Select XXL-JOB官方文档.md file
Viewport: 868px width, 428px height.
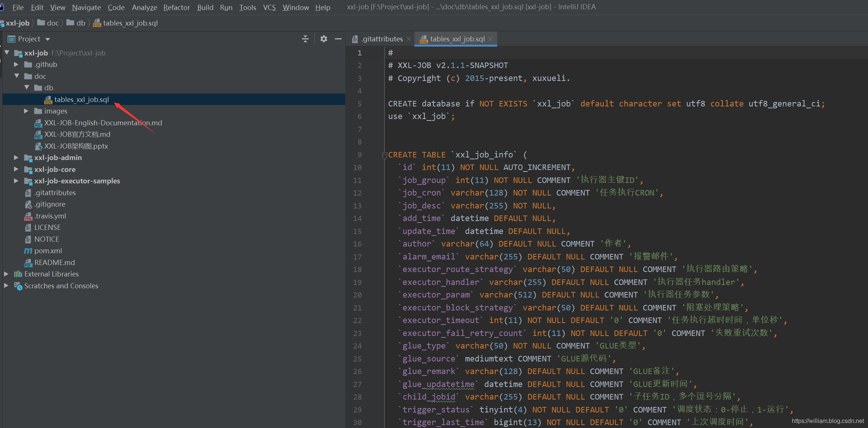coord(77,134)
